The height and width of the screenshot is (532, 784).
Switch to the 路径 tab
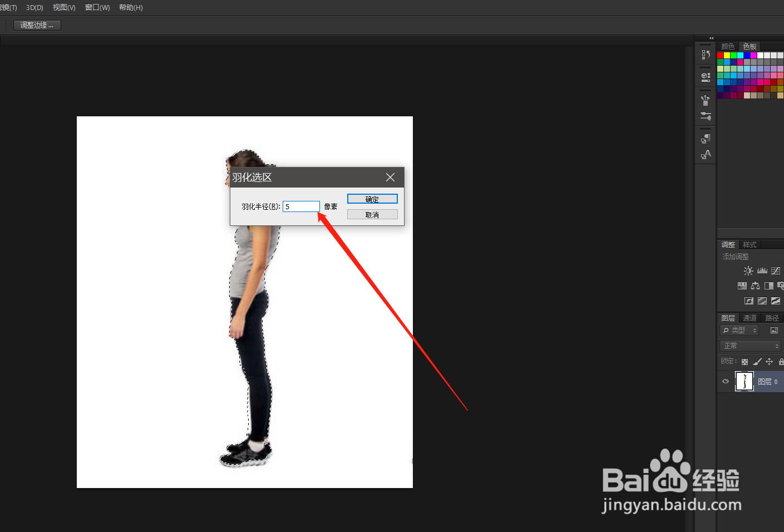coord(772,318)
